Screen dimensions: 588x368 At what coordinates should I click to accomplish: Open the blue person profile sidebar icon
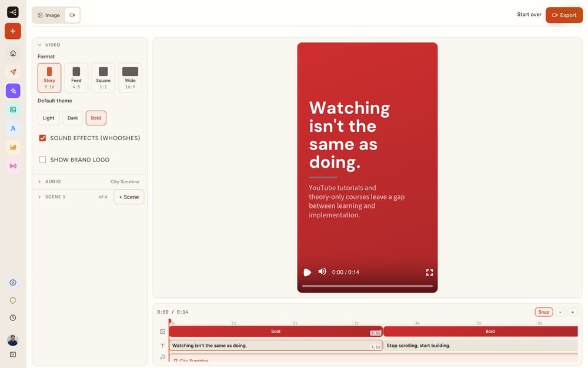click(x=13, y=128)
